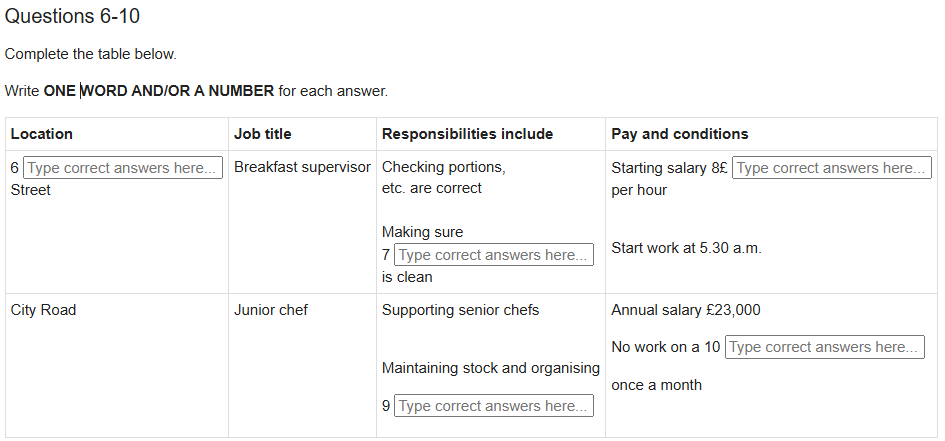
Task: Click the "City Road" location cell
Action: tap(43, 310)
